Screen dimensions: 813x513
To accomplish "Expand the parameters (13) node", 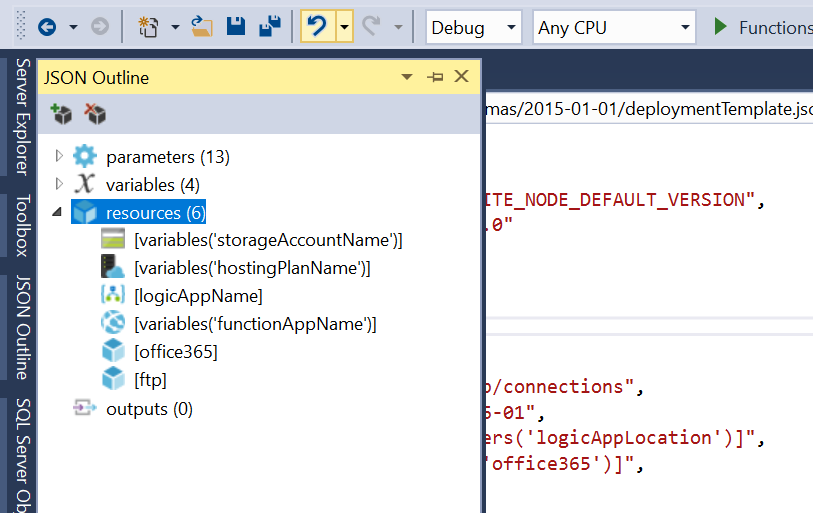I will [x=58, y=157].
